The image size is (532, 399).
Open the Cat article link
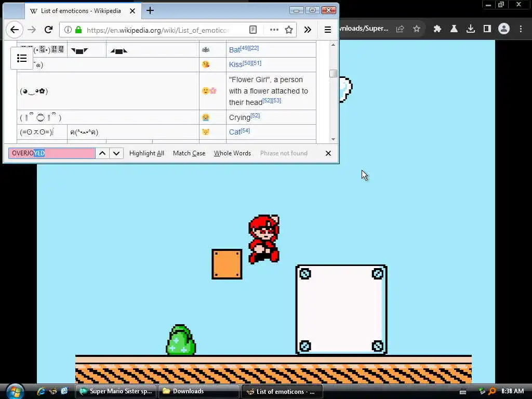235,132
